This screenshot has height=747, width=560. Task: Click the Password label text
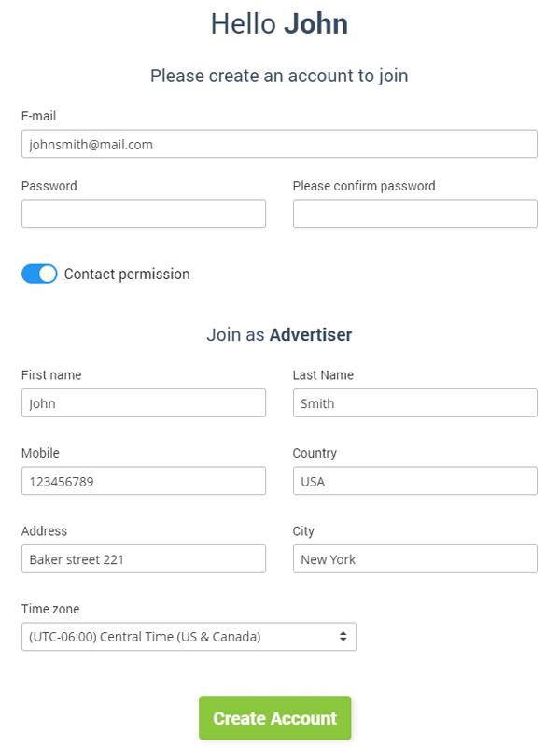(x=49, y=186)
